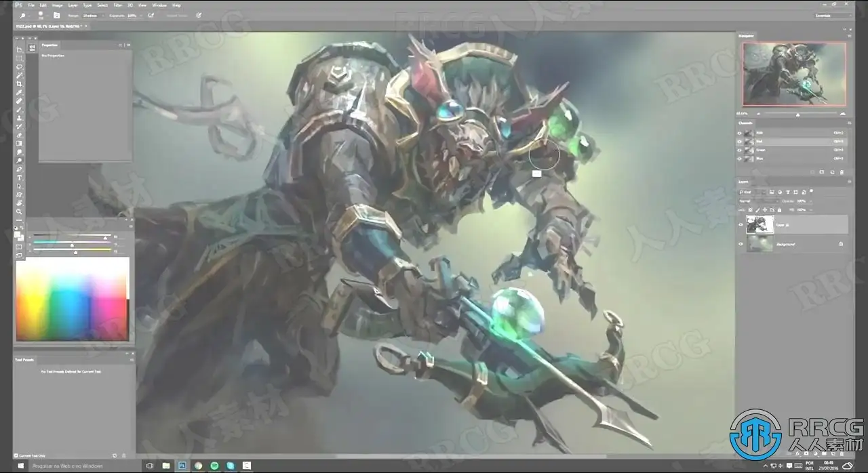Select the Zoom tool

point(19,211)
